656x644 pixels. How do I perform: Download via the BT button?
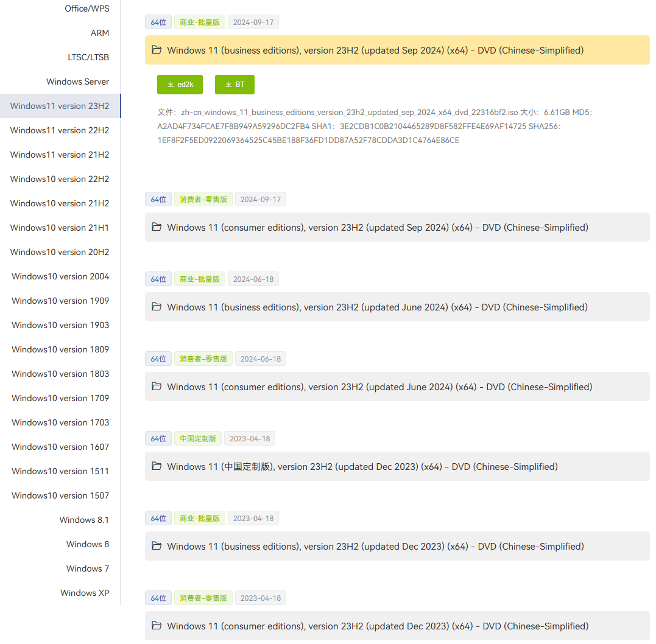click(x=235, y=85)
